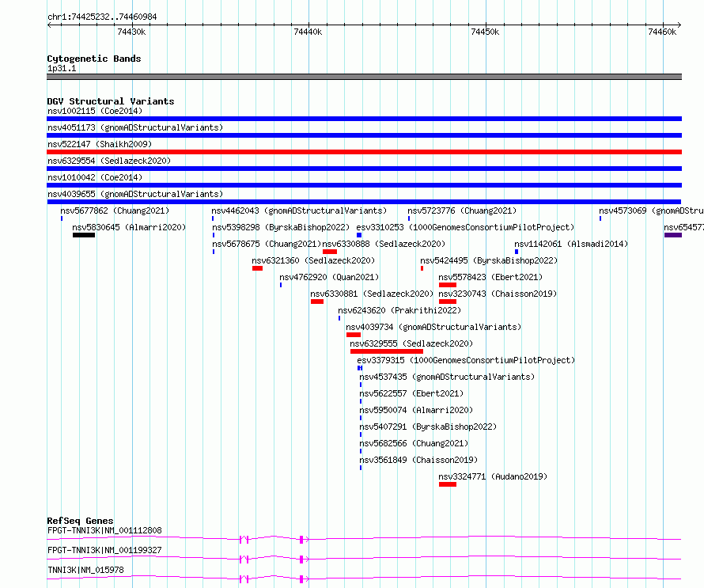Select the nsv4039655 gnomAD variant label
This screenshot has height=588, width=704.
pos(135,194)
